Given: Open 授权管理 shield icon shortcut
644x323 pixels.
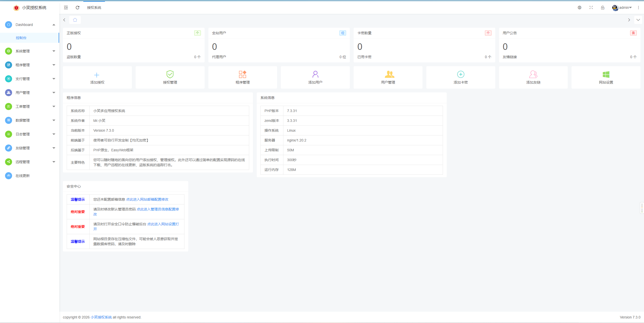Looking at the screenshot, I should (x=170, y=74).
